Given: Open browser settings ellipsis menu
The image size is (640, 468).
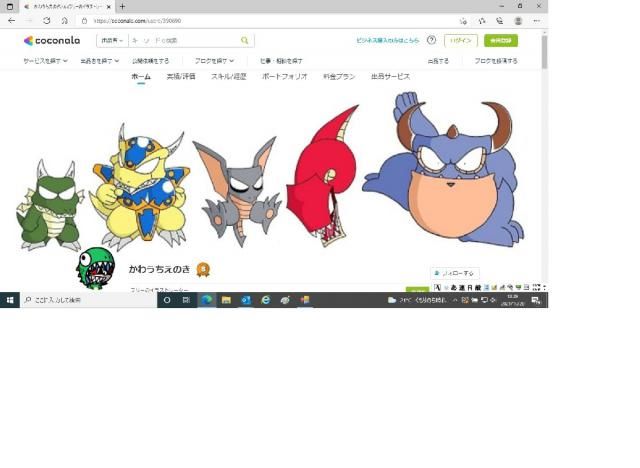Looking at the screenshot, I should click(x=536, y=21).
